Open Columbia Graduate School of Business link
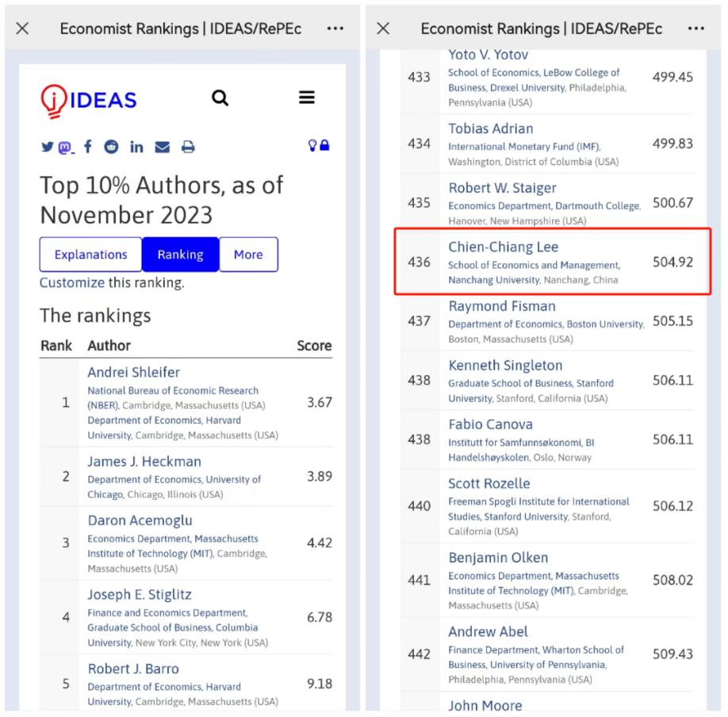 pos(173,627)
